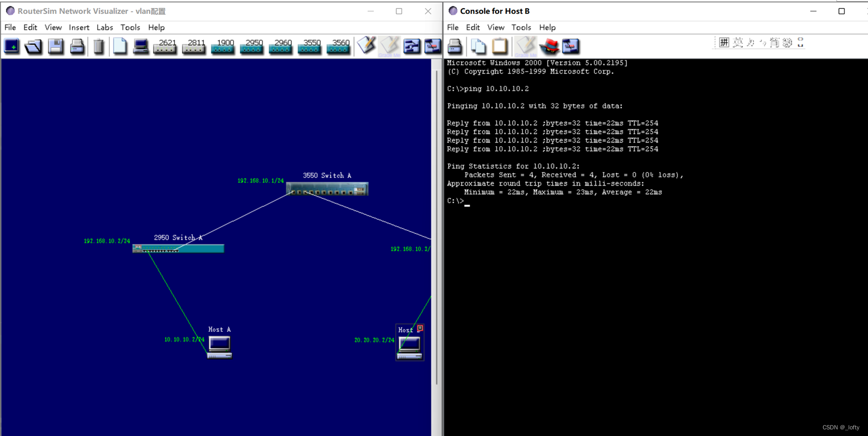This screenshot has width=868, height=436.
Task: Minimize the Console for Host B window
Action: [813, 11]
